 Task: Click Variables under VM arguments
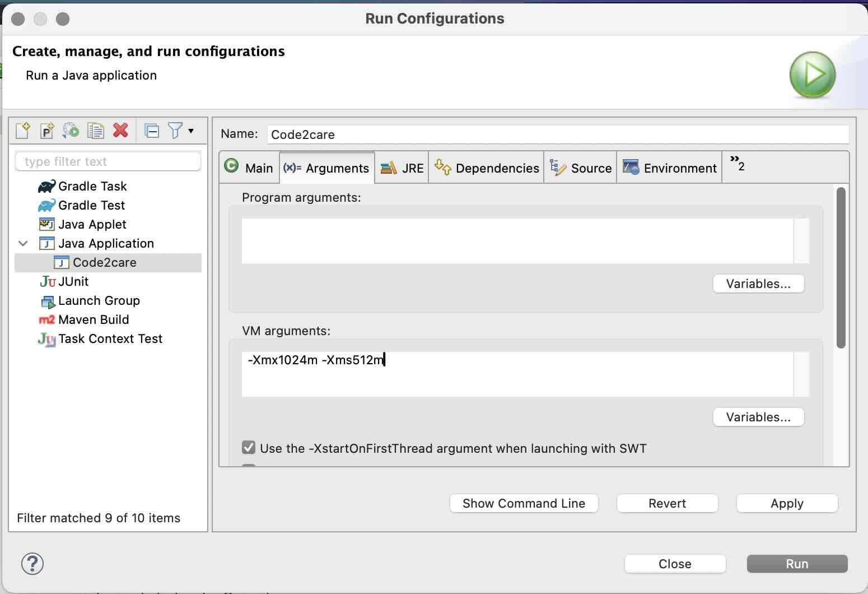(758, 417)
